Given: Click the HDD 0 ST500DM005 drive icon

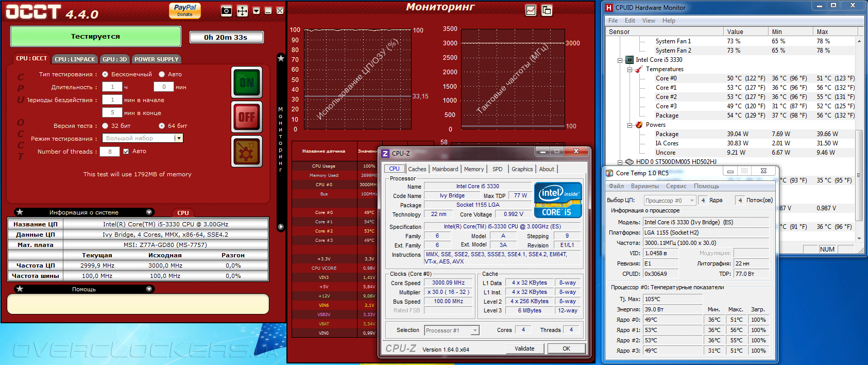Looking at the screenshot, I should [629, 162].
